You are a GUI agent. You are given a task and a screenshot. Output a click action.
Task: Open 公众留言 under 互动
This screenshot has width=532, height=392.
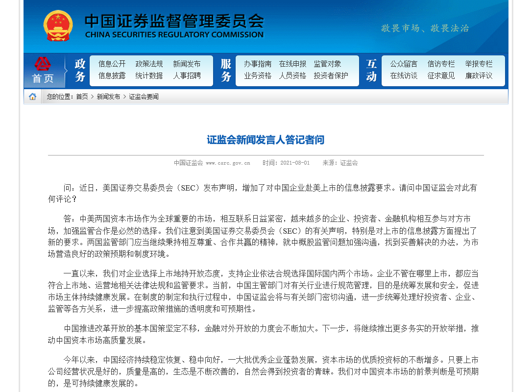coord(404,64)
